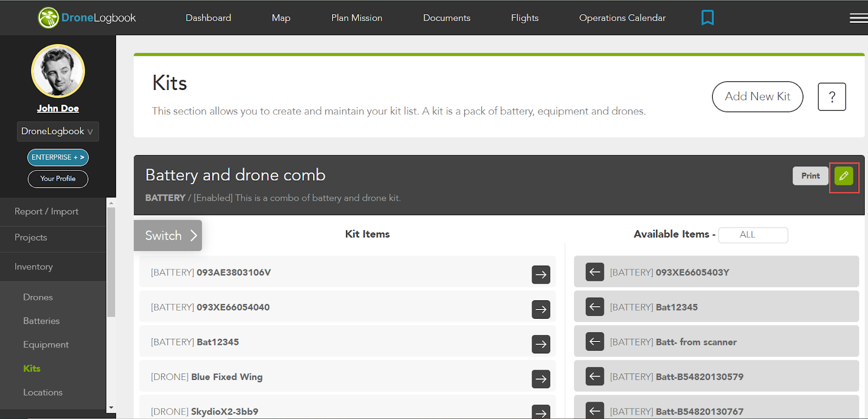The width and height of the screenshot is (868, 419).
Task: Open the question mark help button
Action: [x=832, y=97]
